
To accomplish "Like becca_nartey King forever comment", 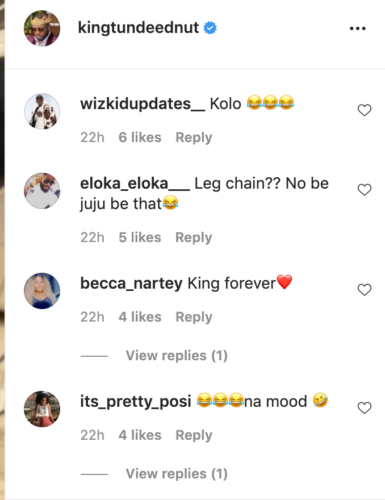I will pos(364,290).
